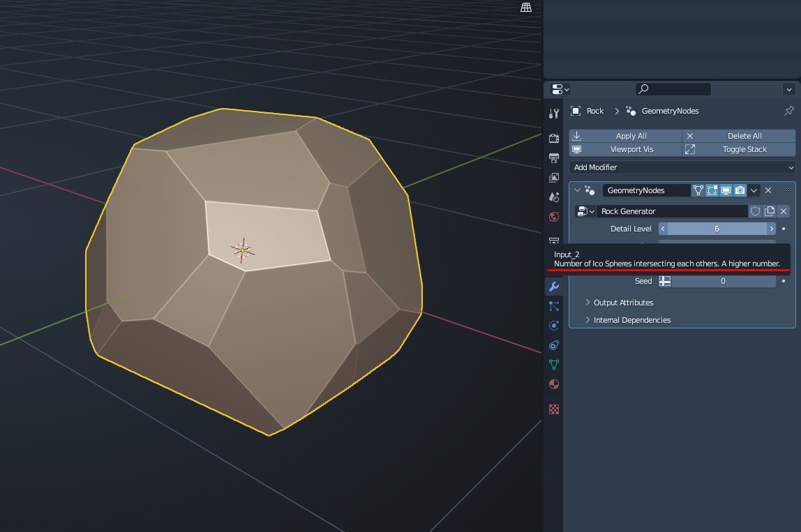Image resolution: width=801 pixels, height=532 pixels.
Task: Toggle modifier viewport display
Action: point(726,190)
